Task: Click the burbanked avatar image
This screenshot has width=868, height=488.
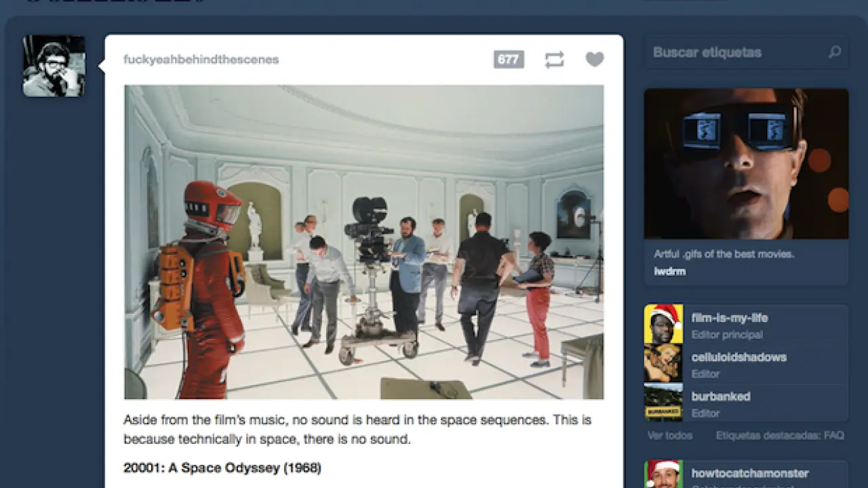Action: point(663,403)
